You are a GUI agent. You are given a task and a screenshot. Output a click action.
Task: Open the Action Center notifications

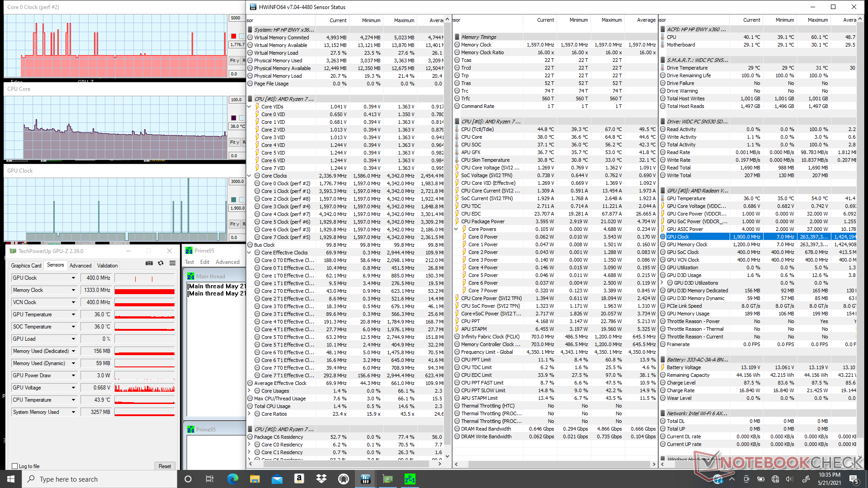click(854, 479)
